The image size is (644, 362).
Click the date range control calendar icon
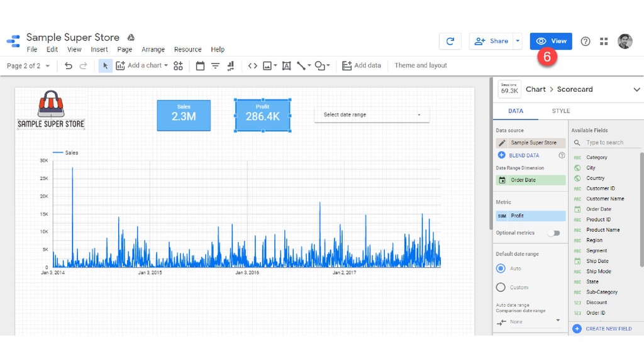200,65
